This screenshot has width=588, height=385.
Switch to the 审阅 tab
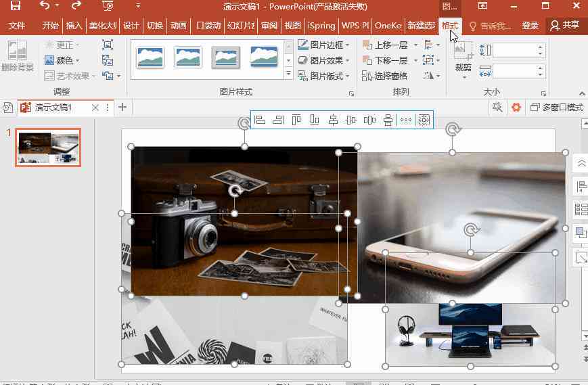pyautogui.click(x=269, y=26)
